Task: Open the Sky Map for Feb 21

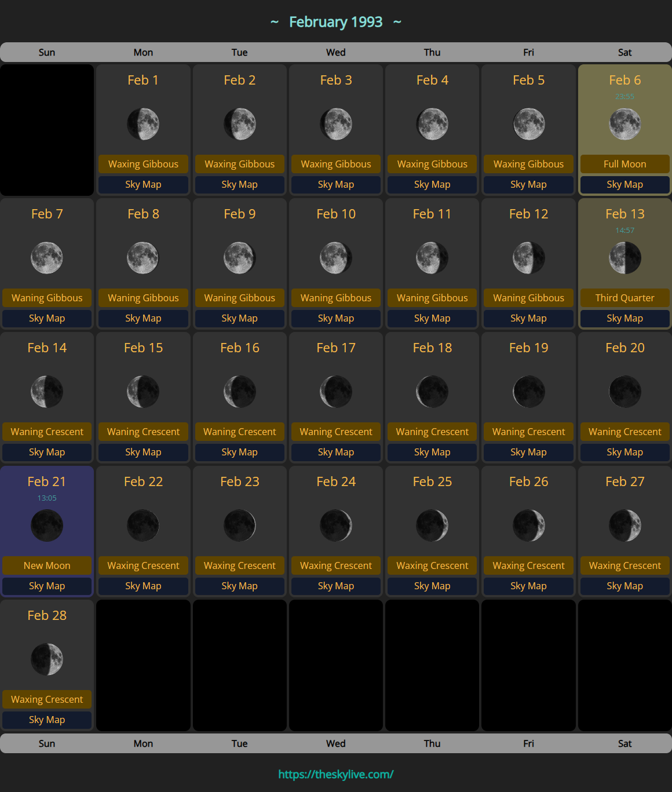Action: pyautogui.click(x=47, y=586)
